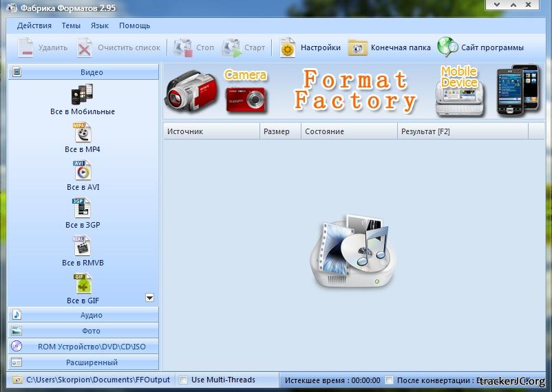This screenshot has width=552, height=392.
Task: Select the 'Все в RMVB' format icon
Action: click(x=82, y=246)
